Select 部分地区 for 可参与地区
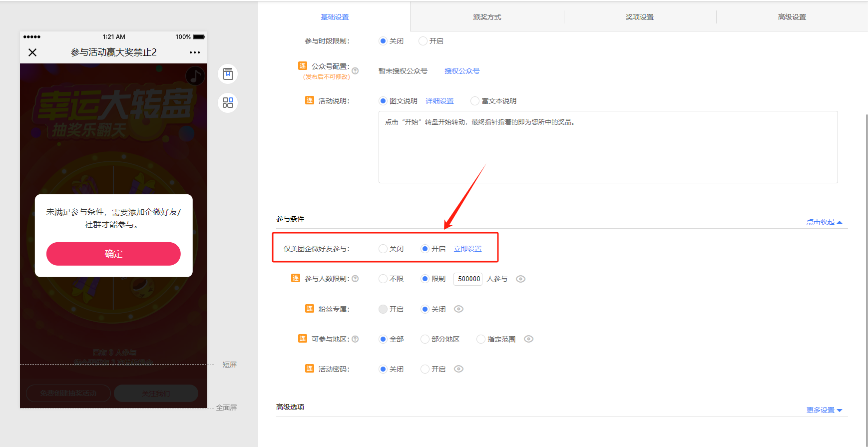This screenshot has height=447, width=868. coord(425,339)
